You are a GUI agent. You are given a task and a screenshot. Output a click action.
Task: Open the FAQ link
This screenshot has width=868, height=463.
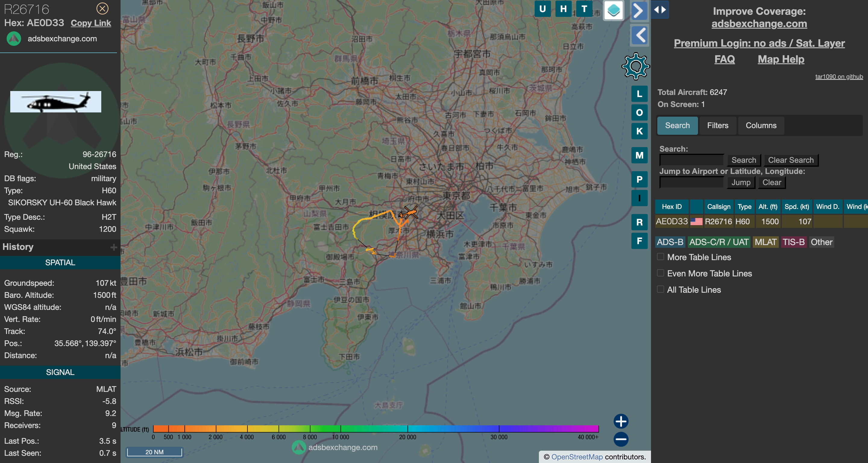pos(725,59)
